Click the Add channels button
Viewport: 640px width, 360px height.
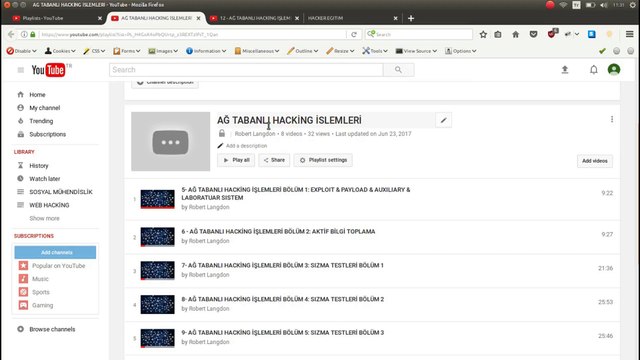[56, 253]
